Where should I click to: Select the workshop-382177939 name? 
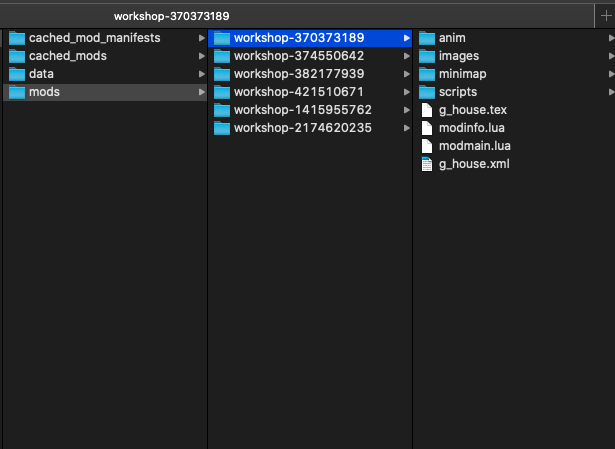click(x=299, y=74)
